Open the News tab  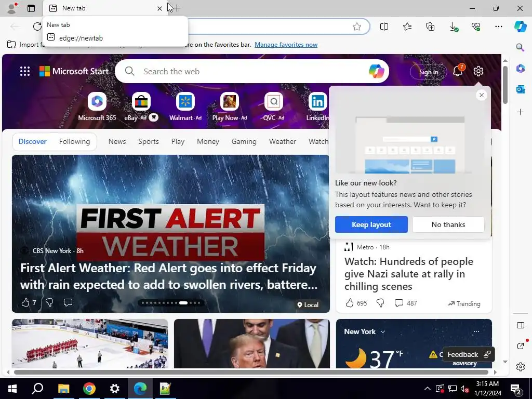pyautogui.click(x=117, y=141)
